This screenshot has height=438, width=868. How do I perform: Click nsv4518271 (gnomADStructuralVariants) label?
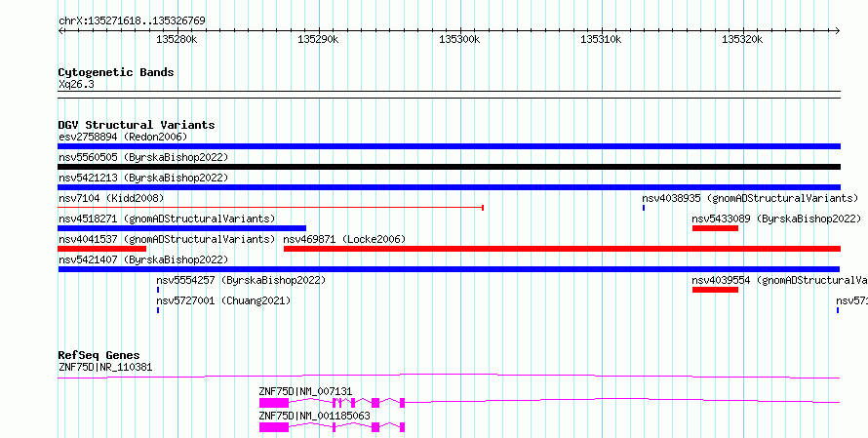(167, 219)
